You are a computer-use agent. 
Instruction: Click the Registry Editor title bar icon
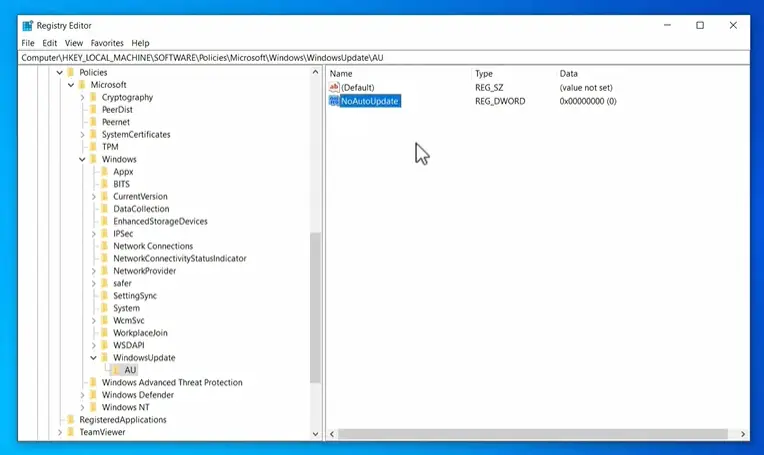pos(27,25)
